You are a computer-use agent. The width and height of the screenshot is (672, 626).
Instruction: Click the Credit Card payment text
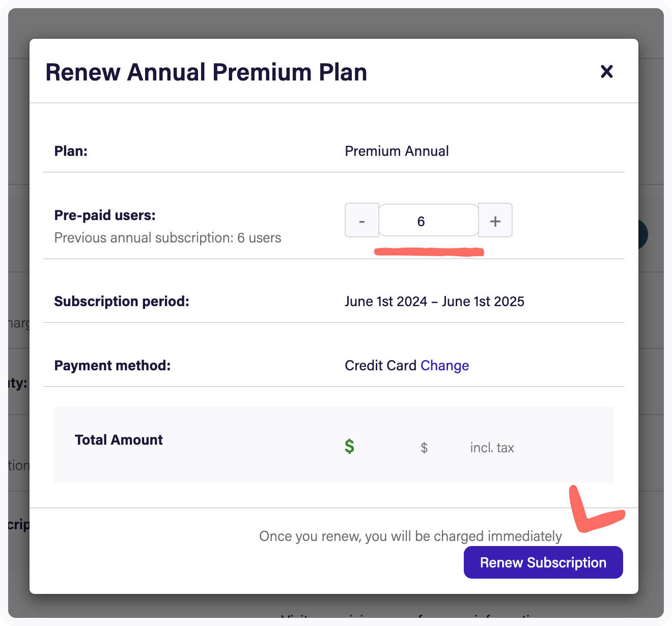381,366
